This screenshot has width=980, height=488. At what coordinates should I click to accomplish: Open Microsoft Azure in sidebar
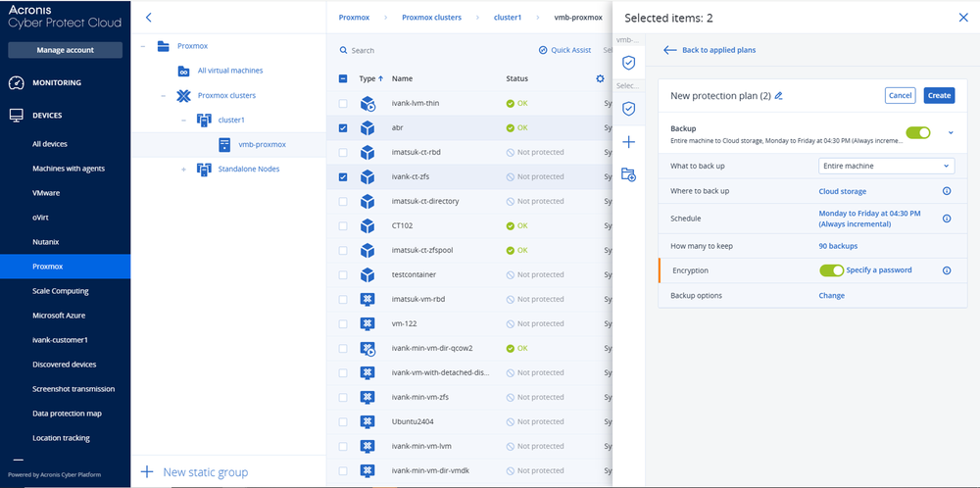point(59,316)
